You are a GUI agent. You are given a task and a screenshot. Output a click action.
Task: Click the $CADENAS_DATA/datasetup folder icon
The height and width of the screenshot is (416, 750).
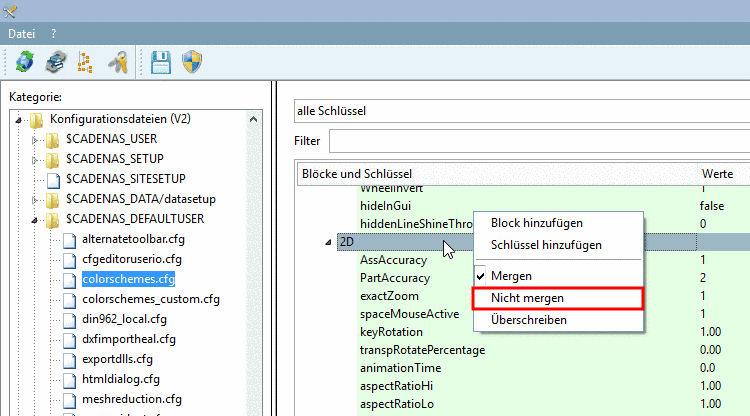[x=53, y=200]
